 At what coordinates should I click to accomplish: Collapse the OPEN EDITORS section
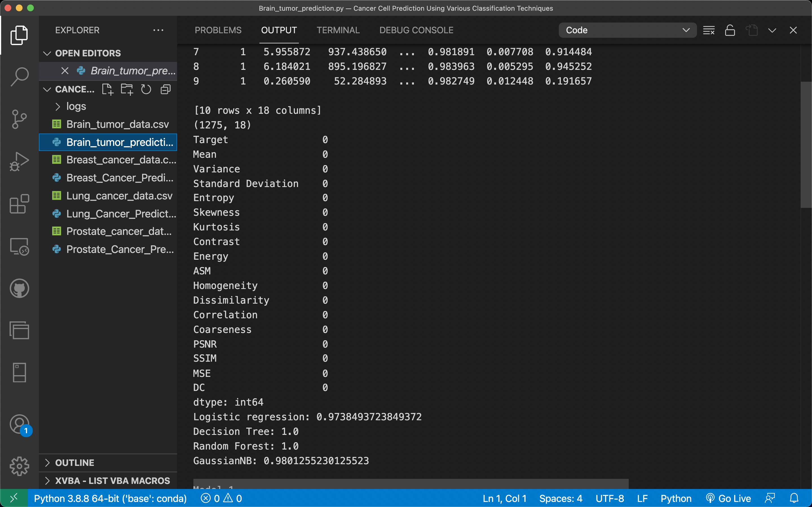pyautogui.click(x=88, y=53)
